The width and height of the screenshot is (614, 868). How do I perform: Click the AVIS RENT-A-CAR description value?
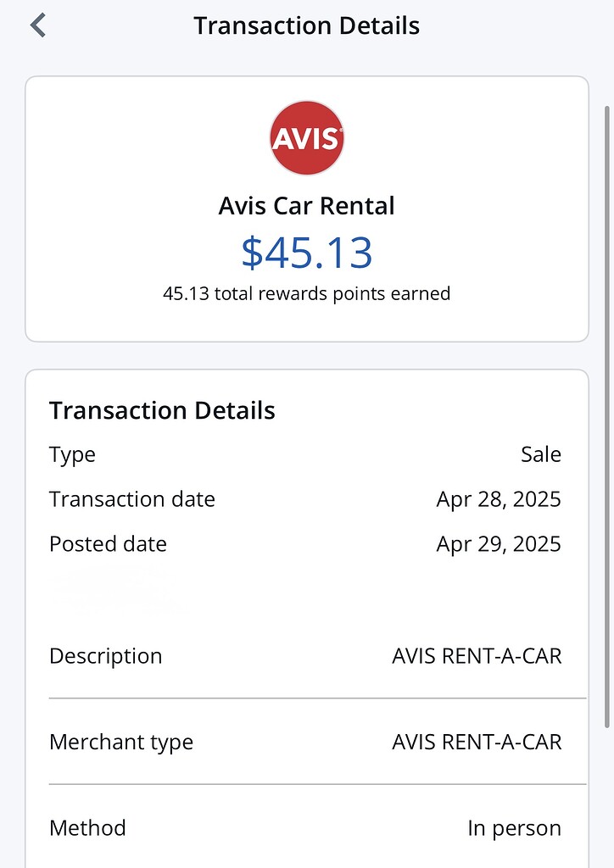coord(476,656)
